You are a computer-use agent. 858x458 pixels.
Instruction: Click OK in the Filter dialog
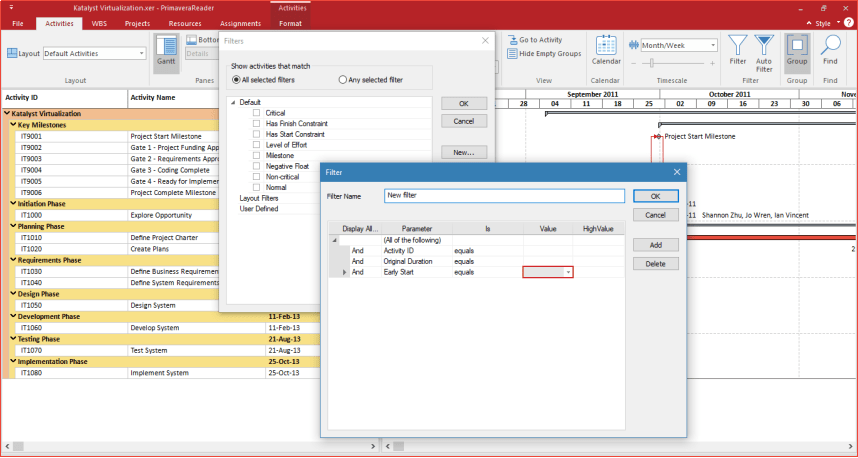[x=656, y=196]
